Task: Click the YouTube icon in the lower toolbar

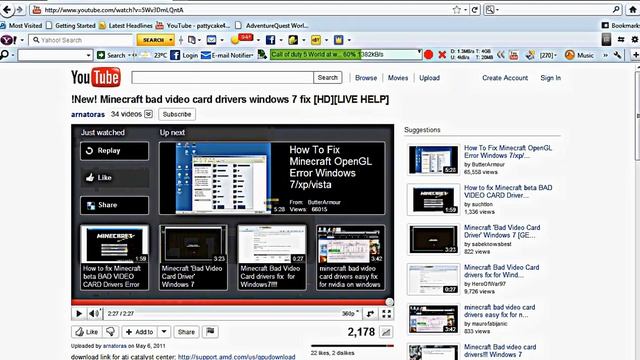Action: tap(514, 55)
